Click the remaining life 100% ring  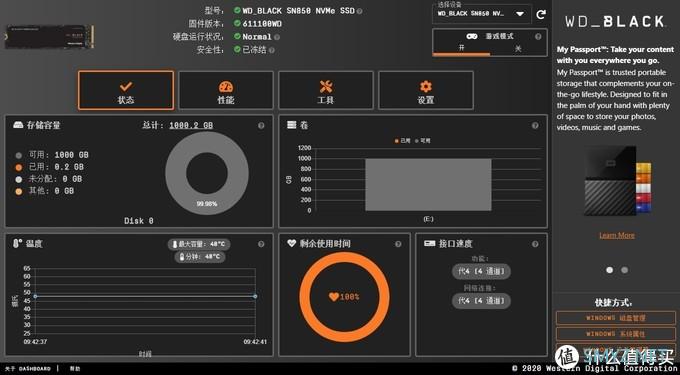344,297
